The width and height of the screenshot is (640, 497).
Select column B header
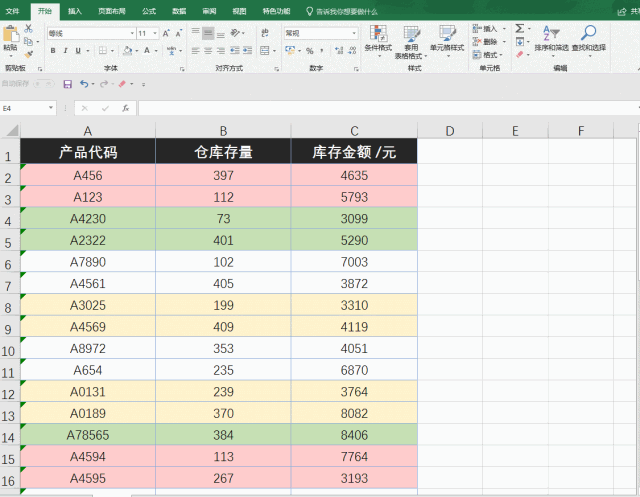coord(223,131)
